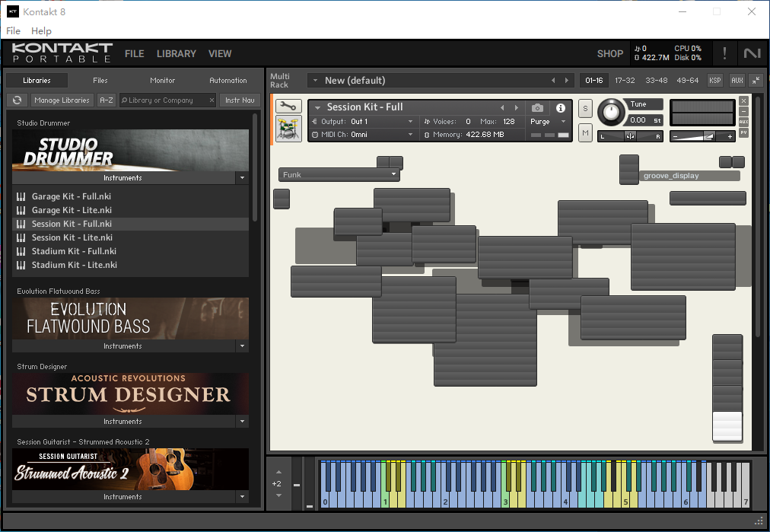This screenshot has width=770, height=532.
Task: Show rack page 17-32
Action: click(x=625, y=80)
